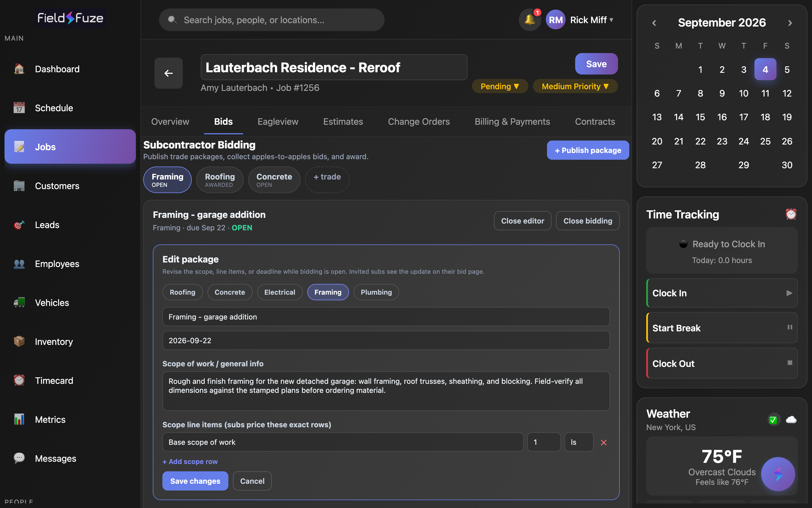Open the Schedule calendar icon
The image size is (812, 508).
(x=19, y=108)
